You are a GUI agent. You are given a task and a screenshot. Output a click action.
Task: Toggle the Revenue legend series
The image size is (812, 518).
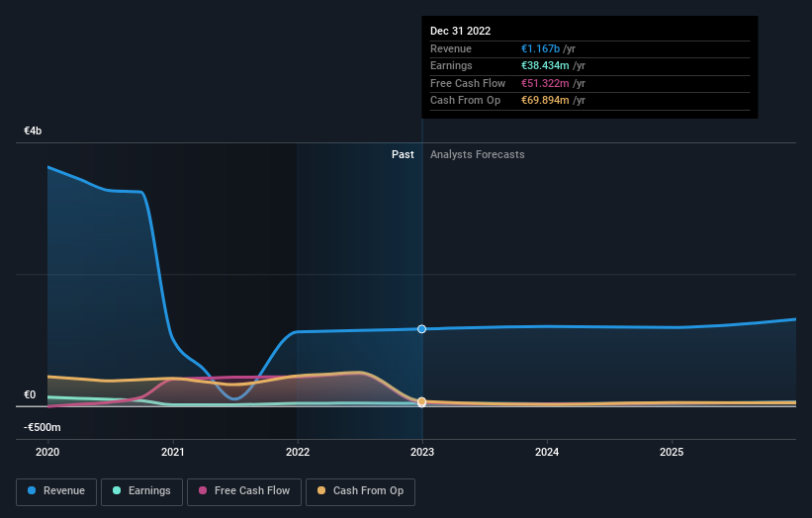56,491
